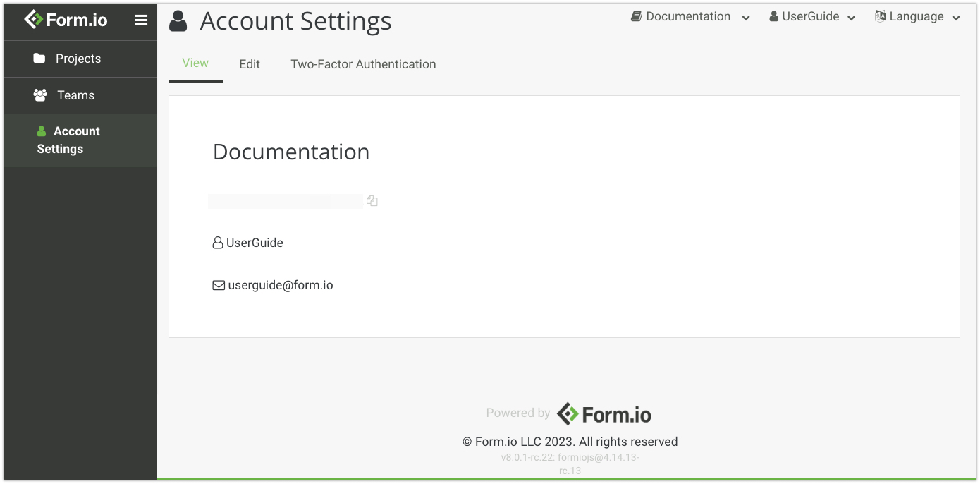Open the Two-Factor Authentication tab
This screenshot has width=980, height=484.
pos(363,64)
